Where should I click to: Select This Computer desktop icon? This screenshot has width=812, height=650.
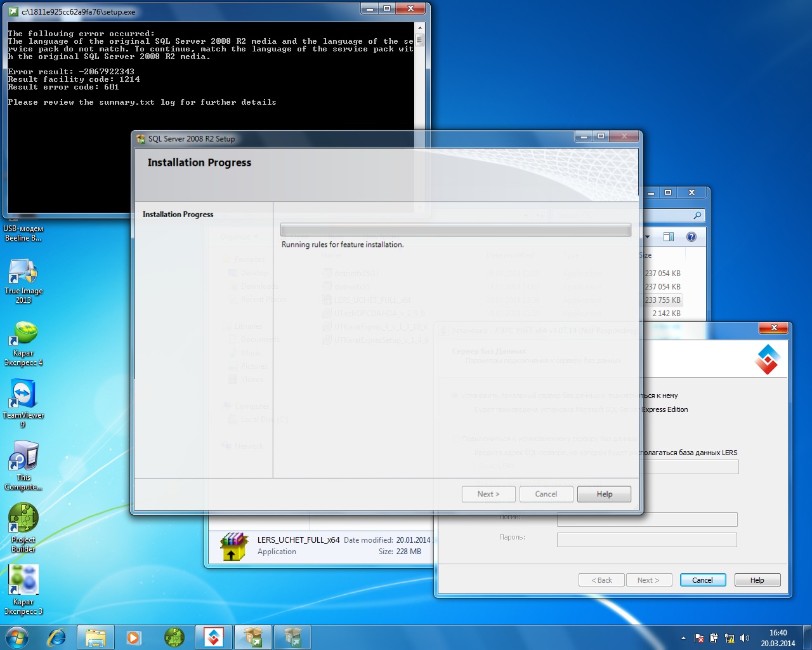coord(23,467)
